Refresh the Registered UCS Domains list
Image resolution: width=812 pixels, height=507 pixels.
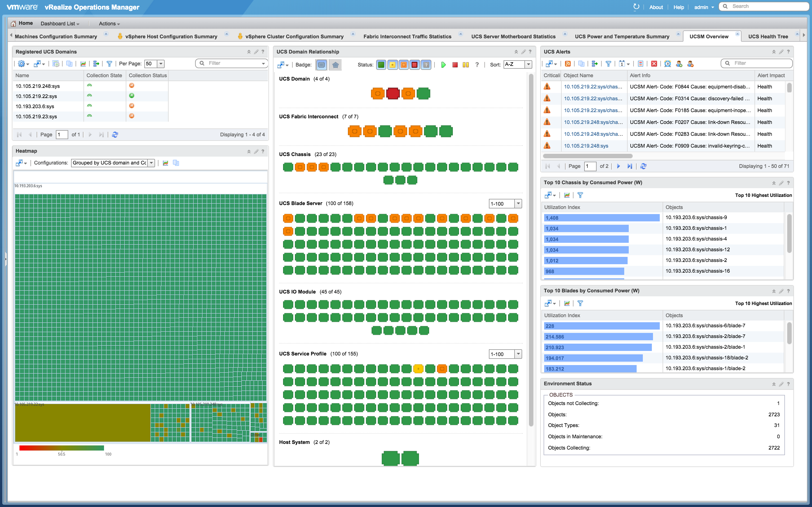click(x=115, y=134)
